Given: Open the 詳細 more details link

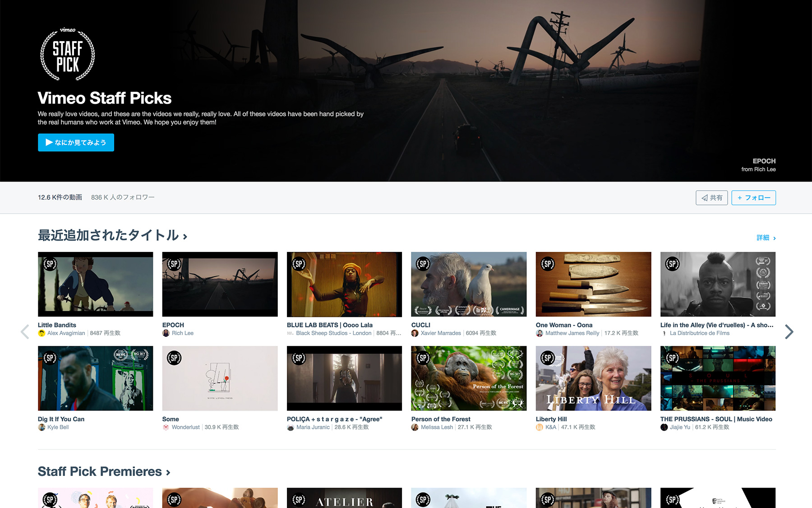Looking at the screenshot, I should tap(766, 238).
